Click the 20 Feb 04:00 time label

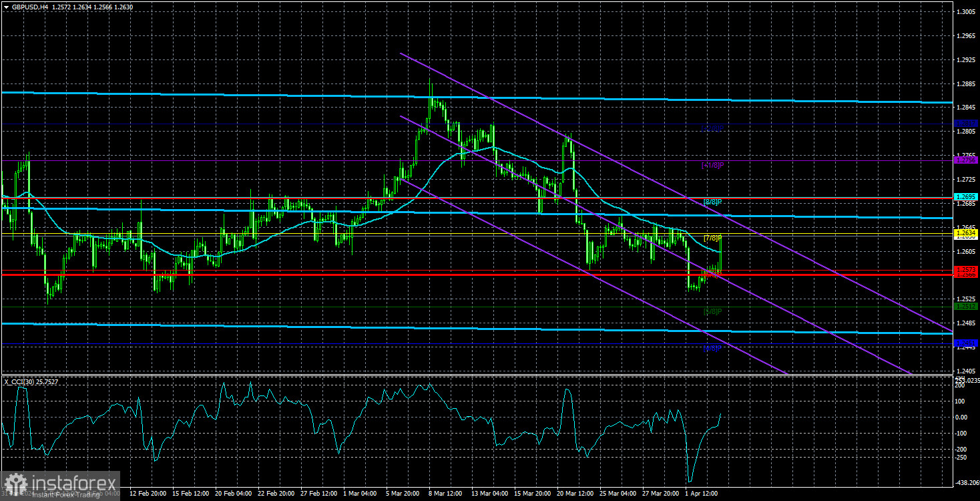click(235, 494)
